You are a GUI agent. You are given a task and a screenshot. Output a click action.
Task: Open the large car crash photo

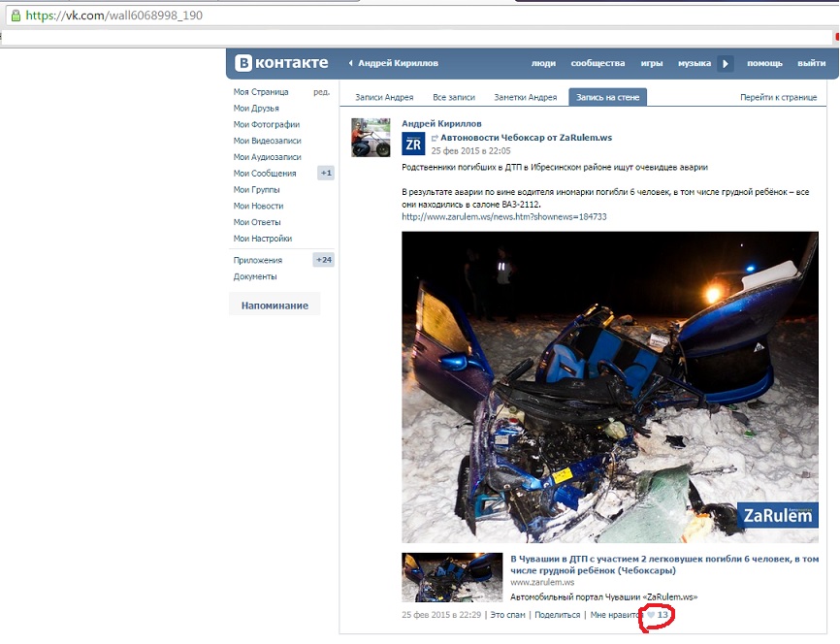coord(610,387)
